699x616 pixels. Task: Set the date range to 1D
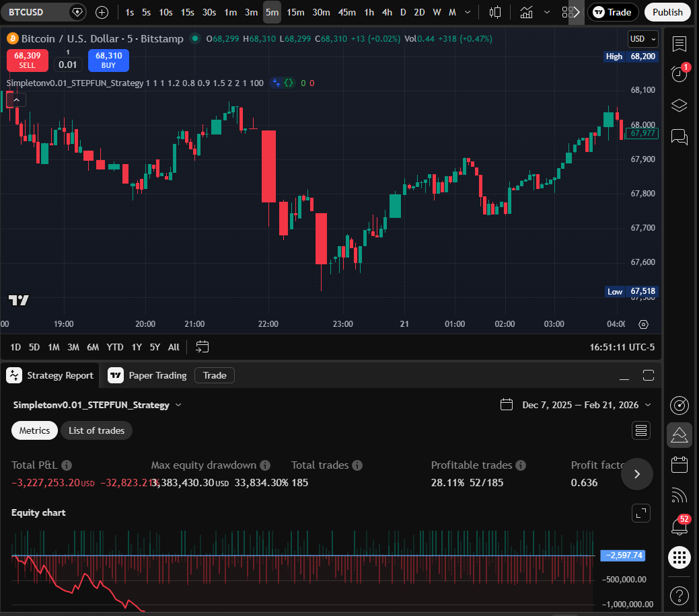[15, 347]
